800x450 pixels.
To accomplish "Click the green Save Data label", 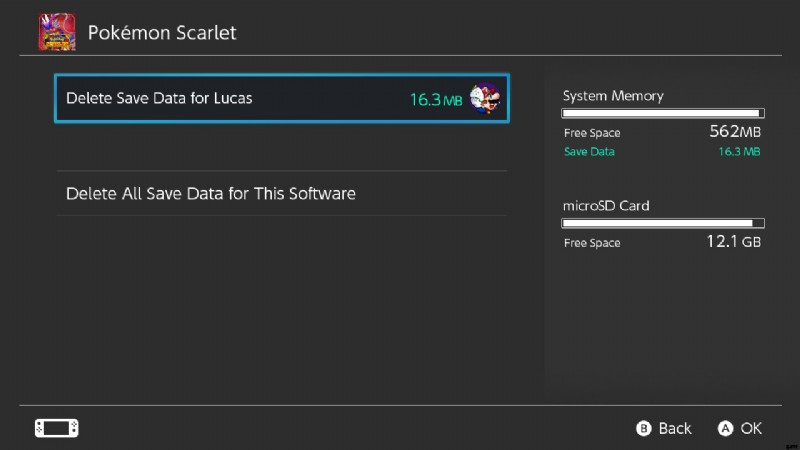I will 589,152.
